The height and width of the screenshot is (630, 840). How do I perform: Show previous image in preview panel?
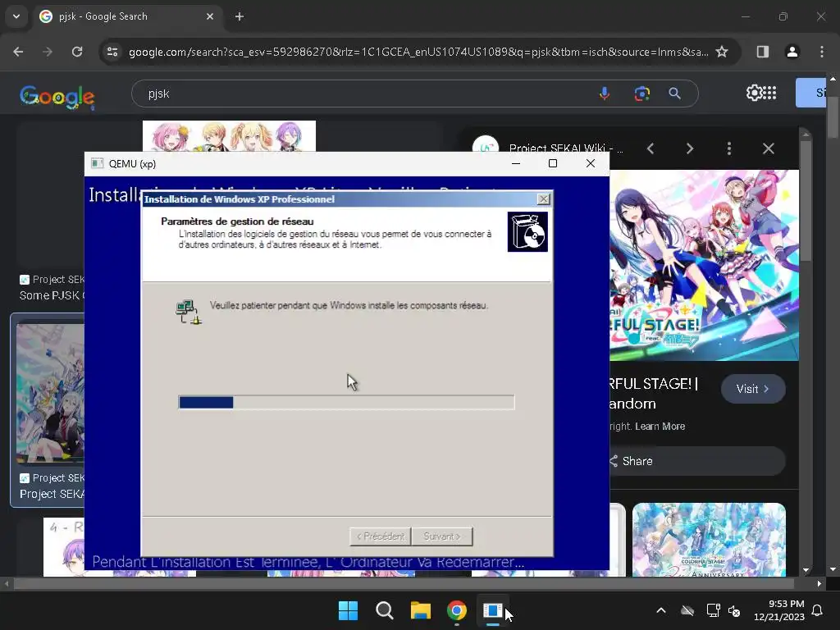651,148
